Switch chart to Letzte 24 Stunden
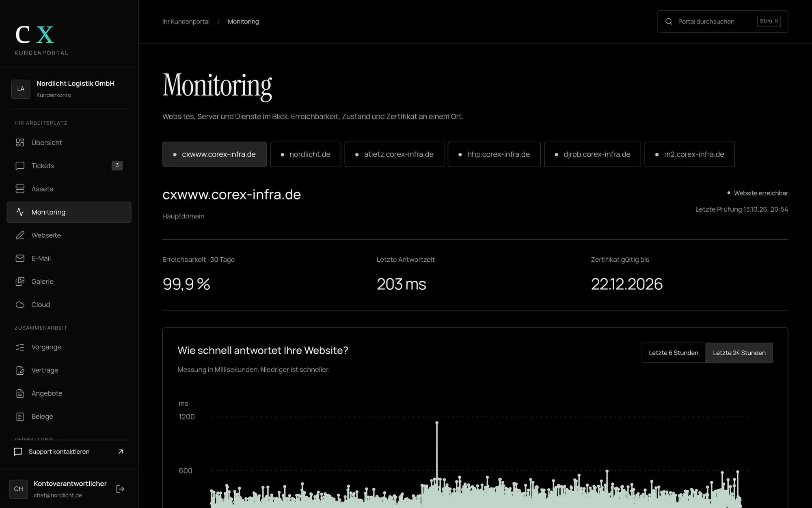This screenshot has width=812, height=508. (x=739, y=353)
